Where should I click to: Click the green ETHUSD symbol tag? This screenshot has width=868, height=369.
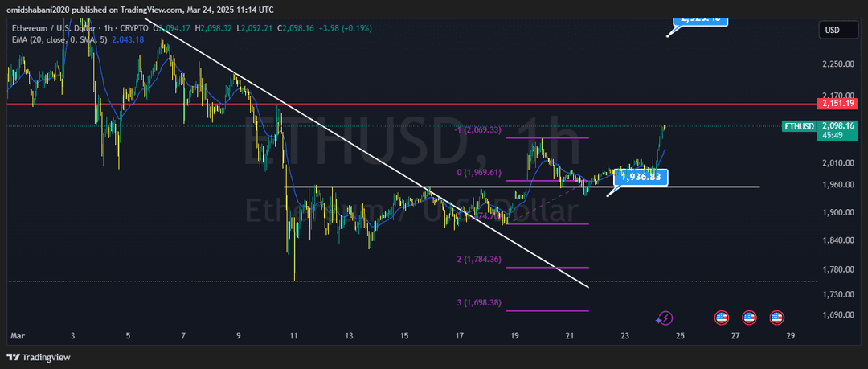point(799,126)
